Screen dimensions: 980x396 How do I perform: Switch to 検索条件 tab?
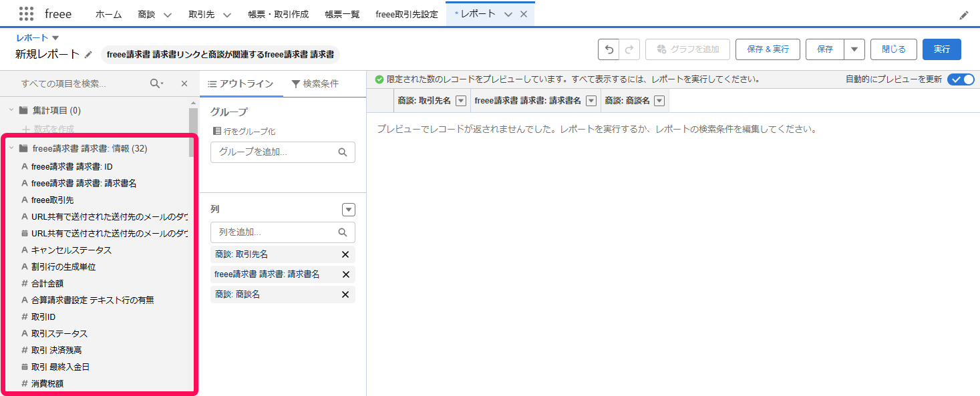(x=315, y=83)
